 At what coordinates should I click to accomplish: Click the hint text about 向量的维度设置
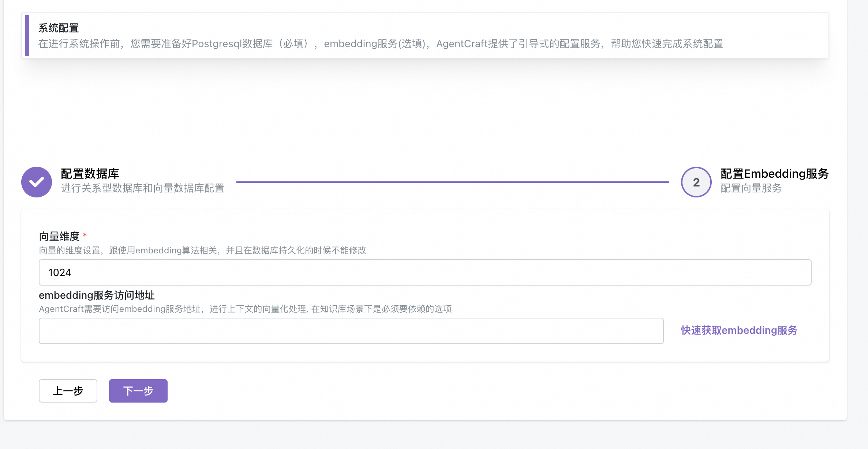point(203,250)
